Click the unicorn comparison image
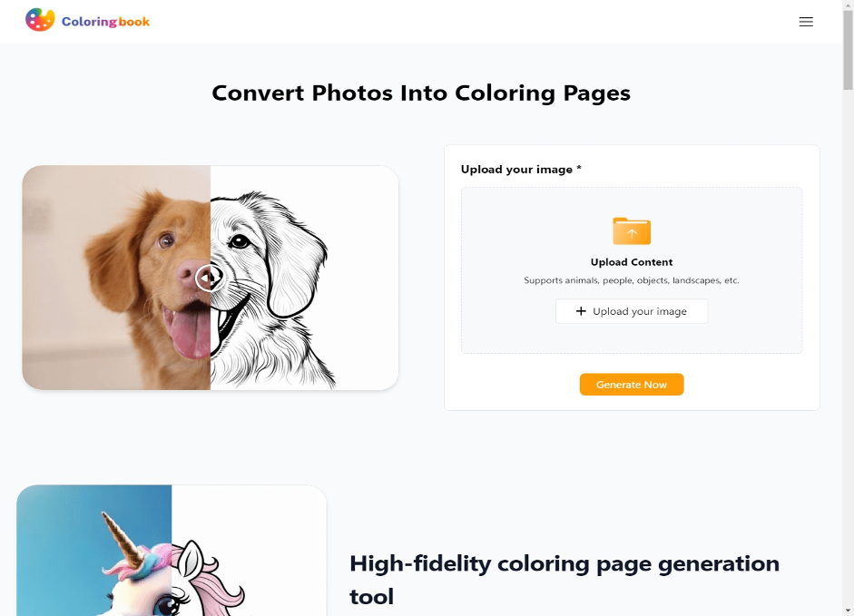Image resolution: width=854 pixels, height=616 pixels. point(172,550)
